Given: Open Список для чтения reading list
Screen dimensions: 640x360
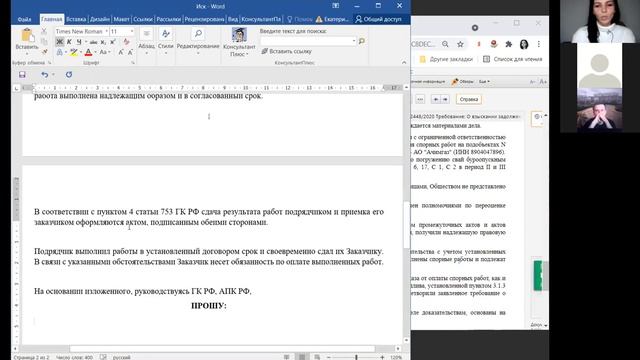Looking at the screenshot, I should tap(513, 59).
